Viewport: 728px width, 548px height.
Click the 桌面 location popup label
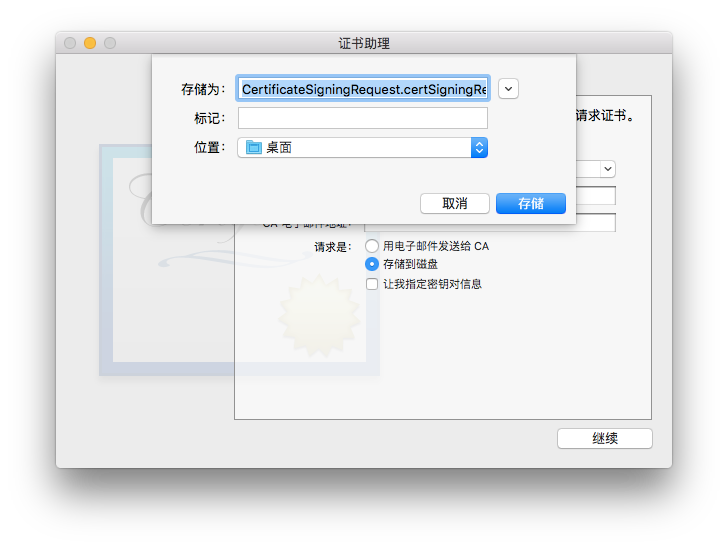279,148
